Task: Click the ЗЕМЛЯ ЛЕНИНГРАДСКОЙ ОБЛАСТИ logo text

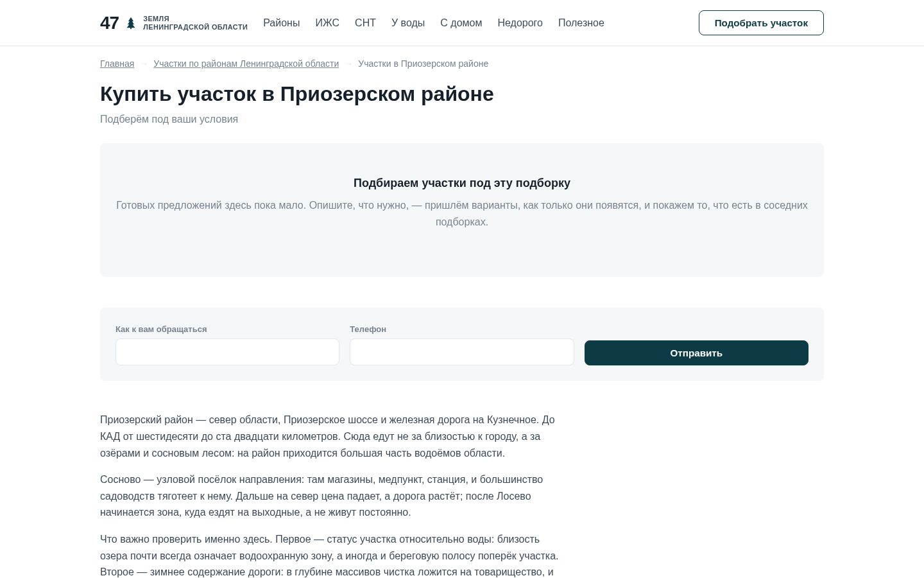Action: 195,23
